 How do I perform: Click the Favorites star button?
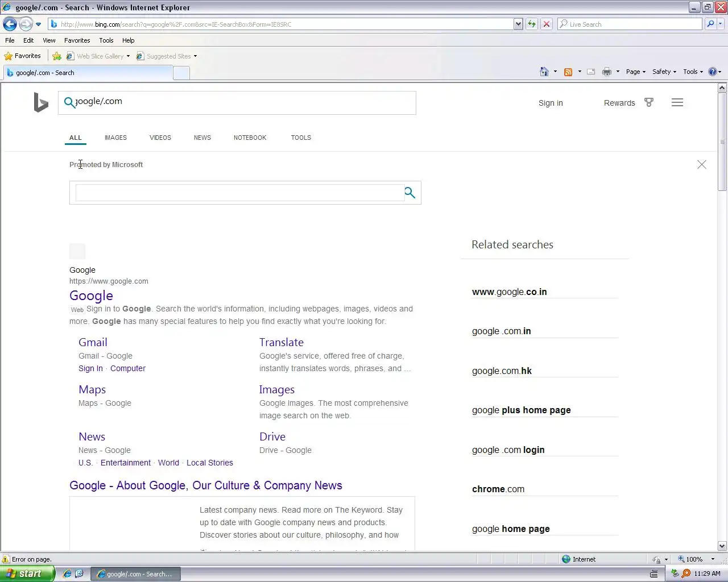[x=23, y=56]
